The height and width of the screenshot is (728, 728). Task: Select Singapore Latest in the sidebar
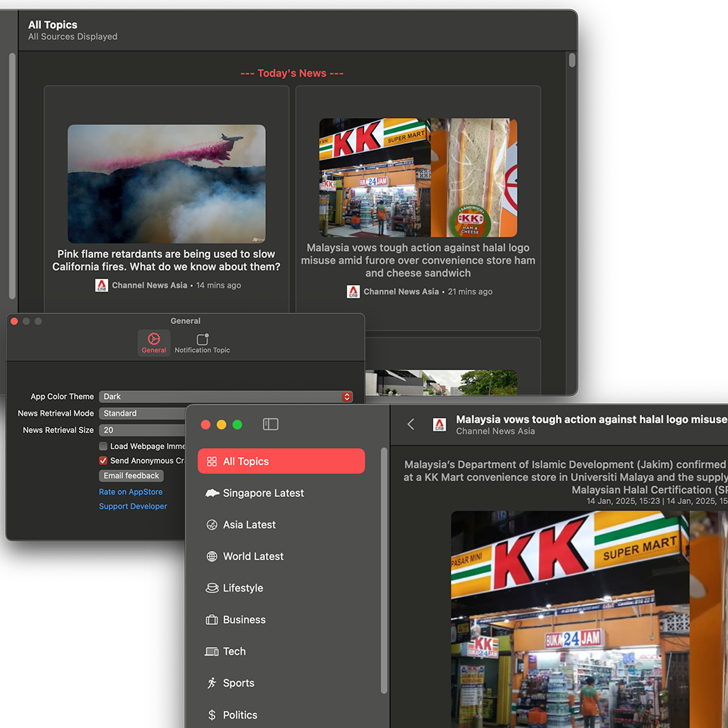coord(281,493)
